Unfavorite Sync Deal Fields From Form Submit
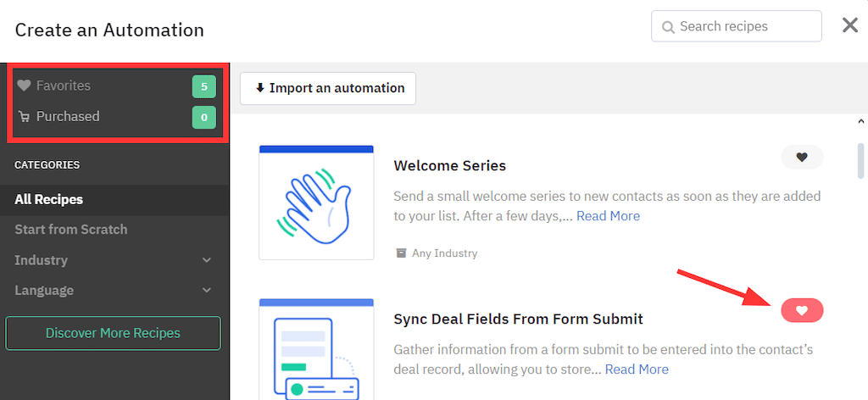The image size is (868, 400). pos(801,310)
